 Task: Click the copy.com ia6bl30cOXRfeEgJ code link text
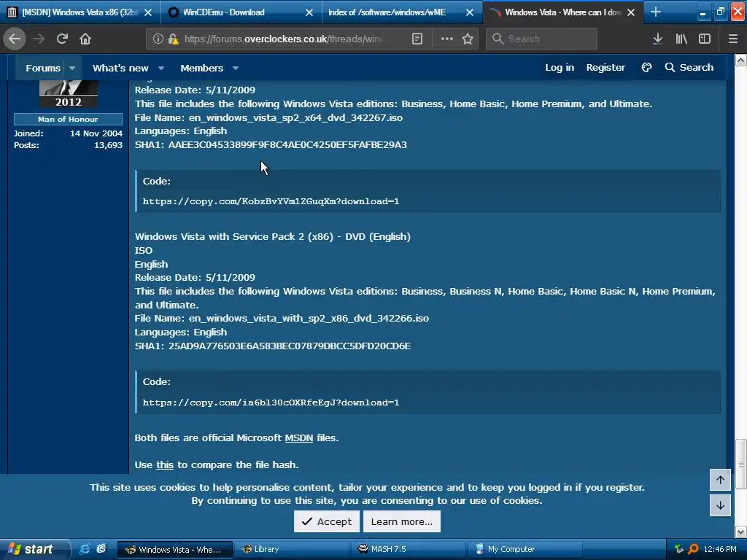click(271, 402)
